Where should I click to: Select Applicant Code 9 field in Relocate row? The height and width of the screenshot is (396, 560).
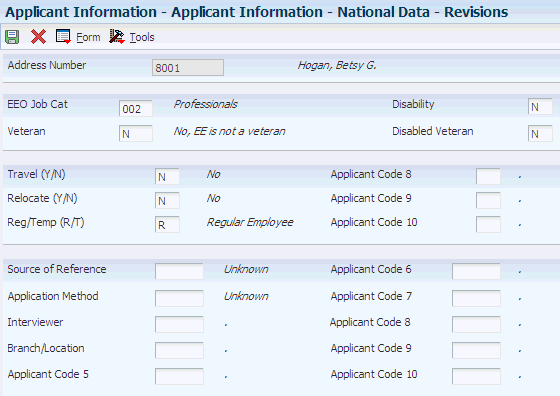tap(488, 201)
